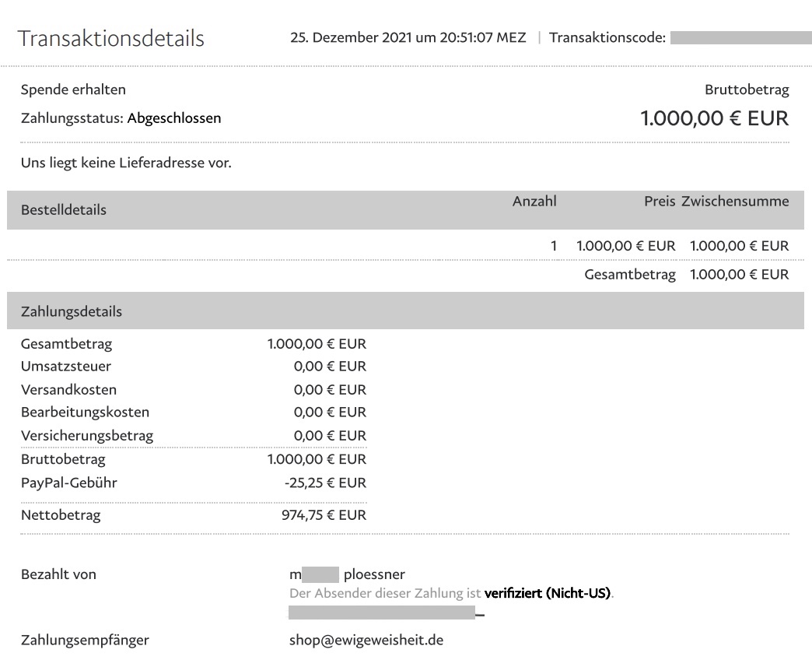812x660 pixels.
Task: Select the Bearbeitungskosten amount 0,00 € EUR
Action: coord(330,412)
